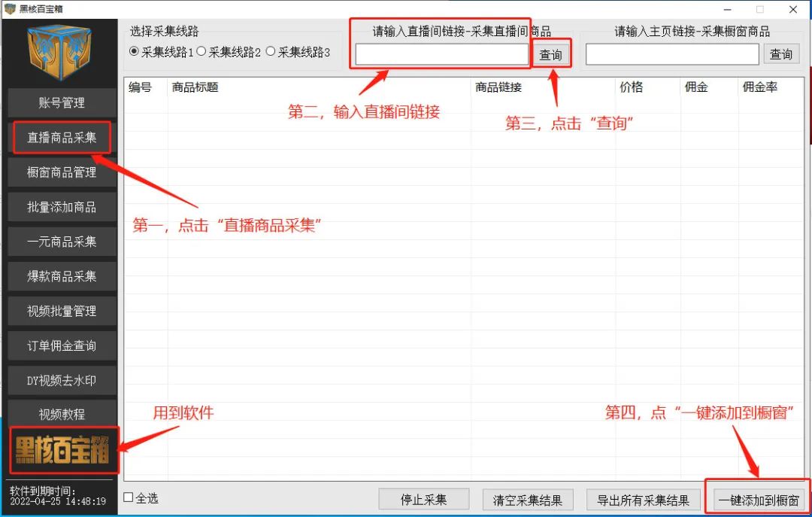The height and width of the screenshot is (517, 812).
Task: Go to 橱窗商品管理
Action: click(62, 172)
